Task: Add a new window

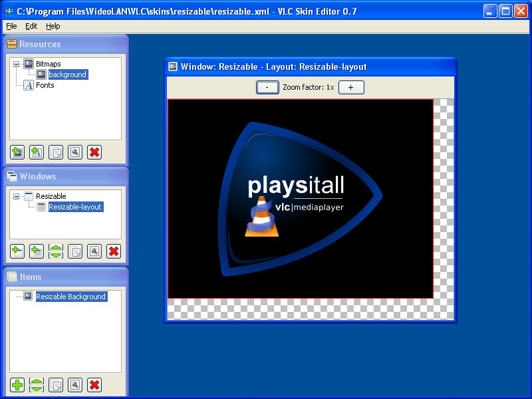Action: (17, 251)
